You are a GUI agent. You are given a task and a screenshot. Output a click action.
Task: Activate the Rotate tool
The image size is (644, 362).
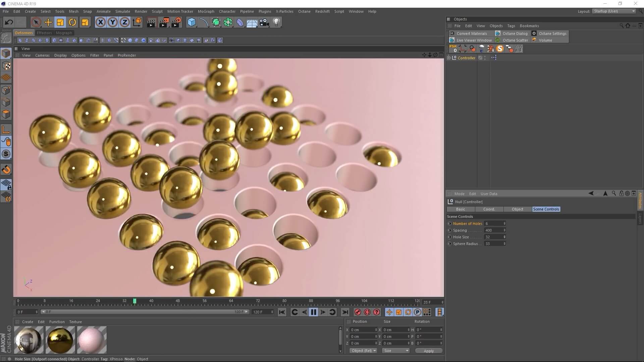[x=72, y=22]
